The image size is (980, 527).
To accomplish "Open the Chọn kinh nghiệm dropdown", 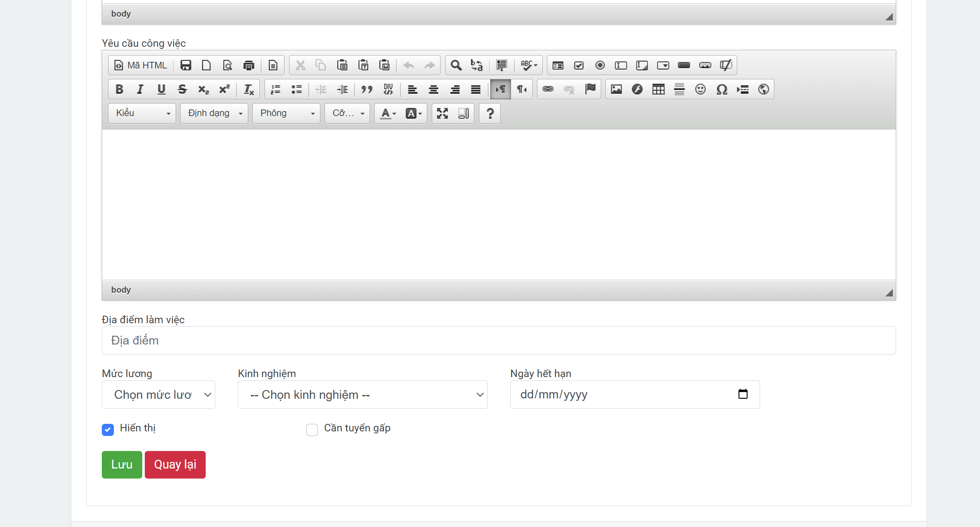I will click(x=363, y=395).
